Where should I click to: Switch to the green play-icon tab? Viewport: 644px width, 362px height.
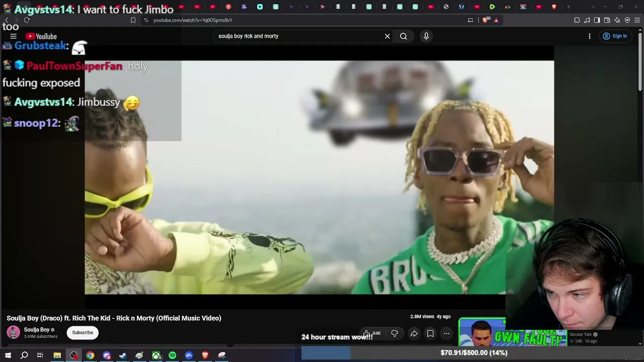[x=492, y=7]
